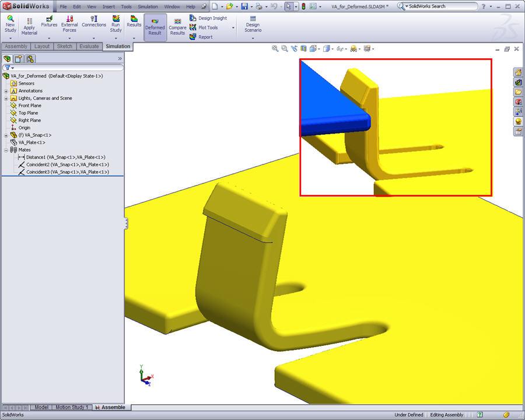Start a New Study
The image size is (525, 420).
click(x=10, y=24)
